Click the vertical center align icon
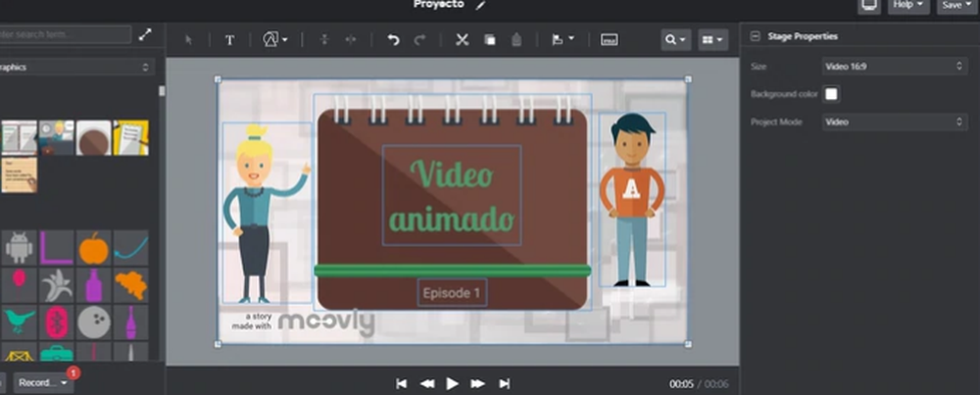Screen dimensions: 980x395 pos(323,40)
